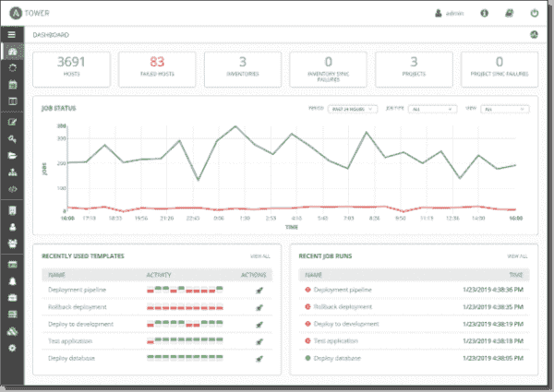Open the documentation book icon in the header
This screenshot has height=392, width=554.
click(510, 13)
